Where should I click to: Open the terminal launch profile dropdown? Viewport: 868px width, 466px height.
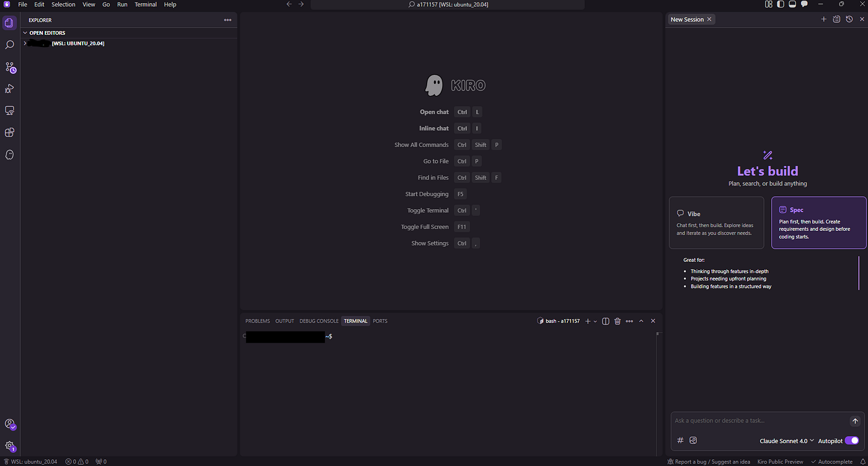pyautogui.click(x=595, y=321)
